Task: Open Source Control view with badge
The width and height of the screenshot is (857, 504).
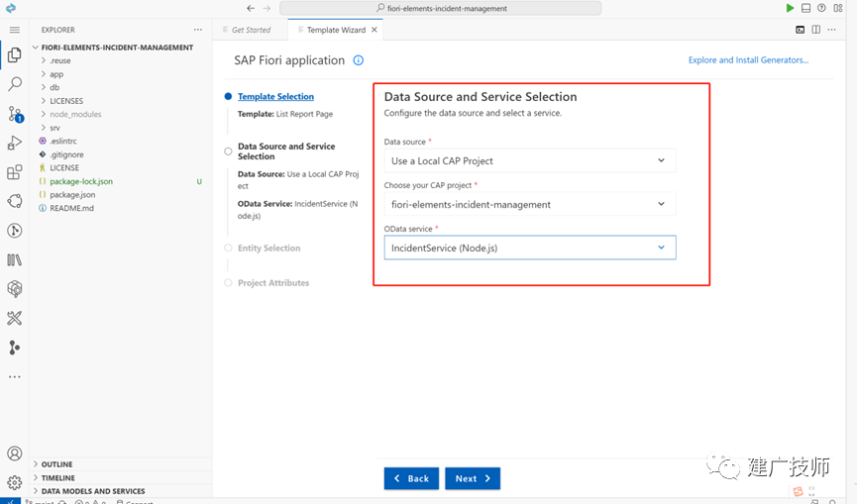Action: pyautogui.click(x=15, y=114)
